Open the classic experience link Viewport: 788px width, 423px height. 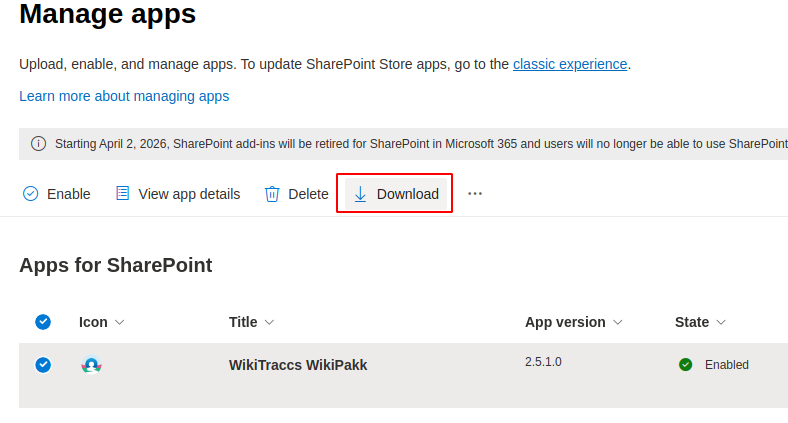pyautogui.click(x=570, y=64)
